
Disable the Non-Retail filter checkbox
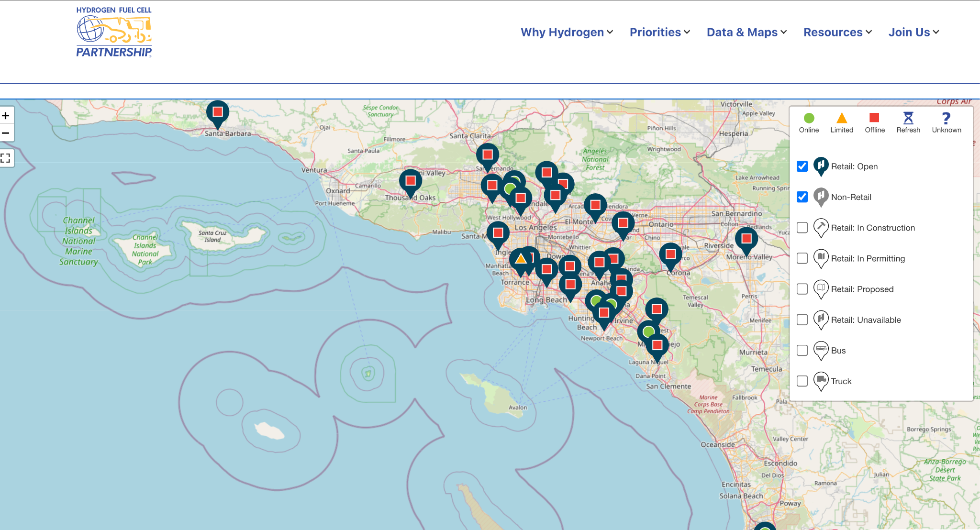[802, 197]
